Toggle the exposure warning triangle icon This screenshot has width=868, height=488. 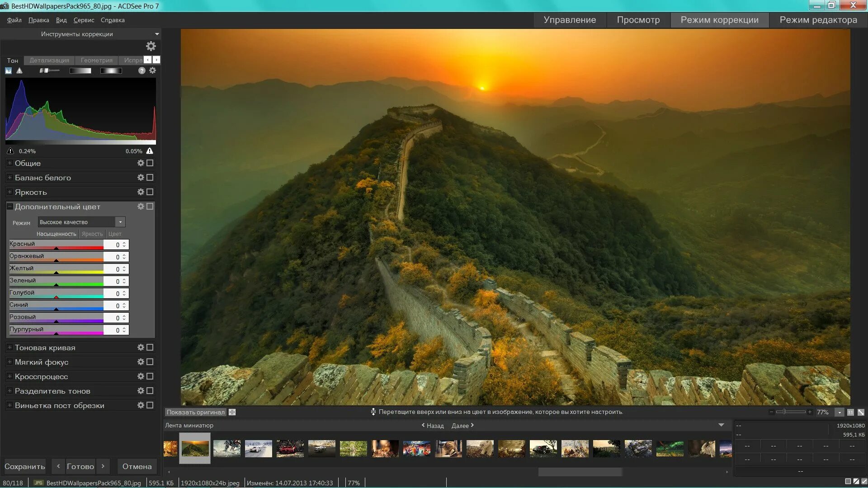pyautogui.click(x=19, y=70)
